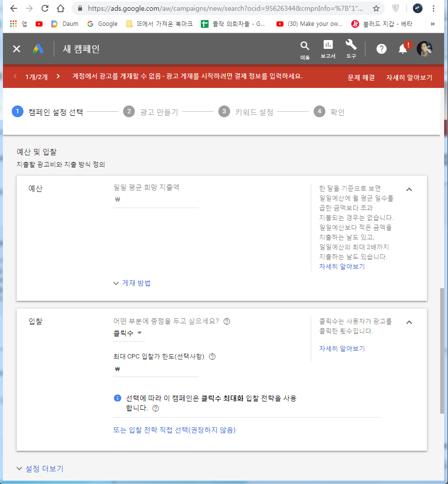Image resolution: width=448 pixels, height=484 pixels.
Task: Click help icon next to 중점 question
Action: pyautogui.click(x=227, y=321)
